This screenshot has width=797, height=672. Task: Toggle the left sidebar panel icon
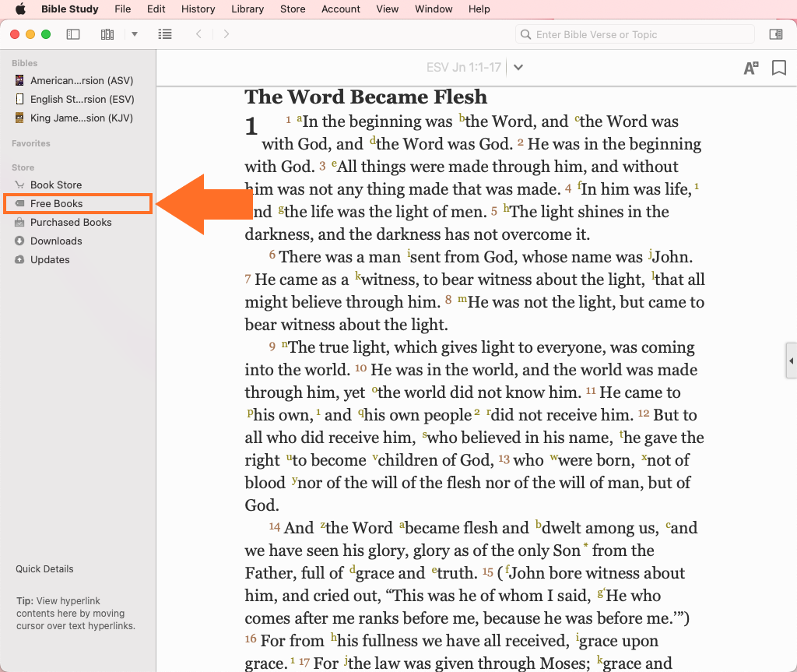[x=73, y=34]
